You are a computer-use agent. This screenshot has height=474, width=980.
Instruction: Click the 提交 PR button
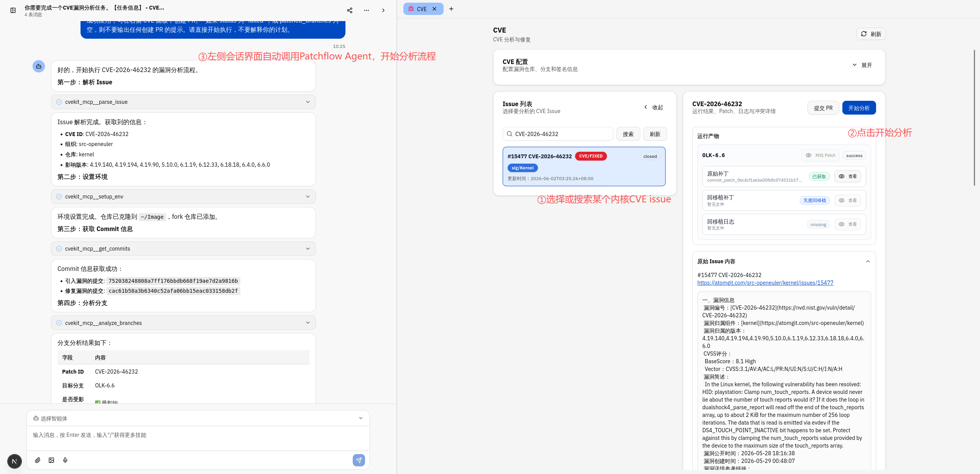[823, 108]
